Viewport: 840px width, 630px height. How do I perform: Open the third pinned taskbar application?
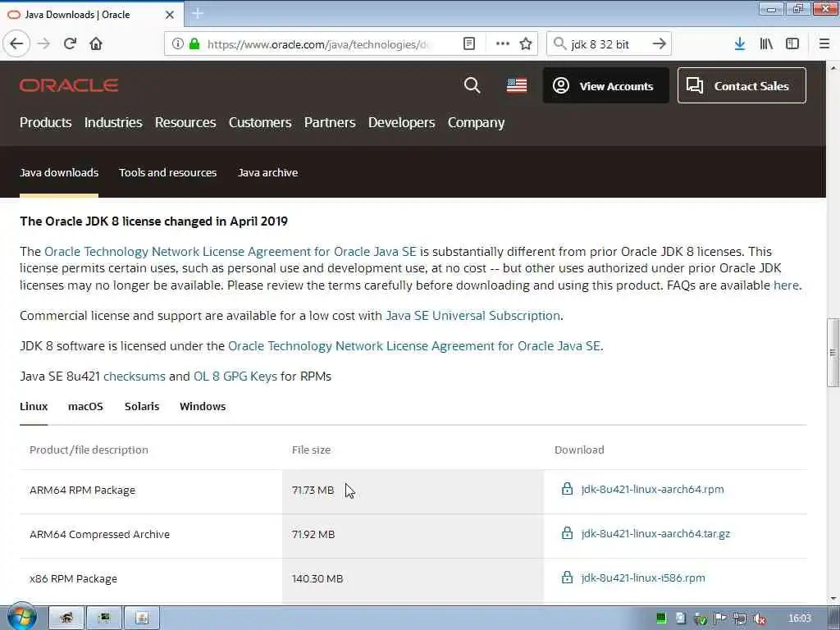pos(142,619)
